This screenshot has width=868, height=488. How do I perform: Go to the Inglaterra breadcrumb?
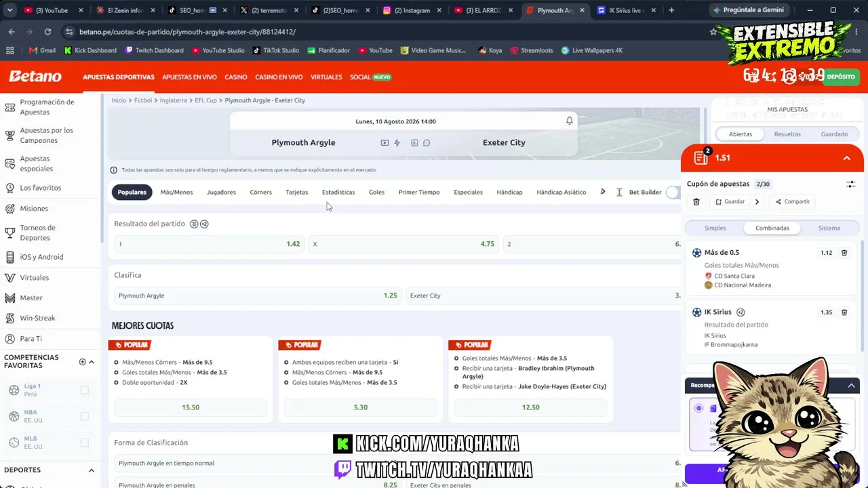173,100
